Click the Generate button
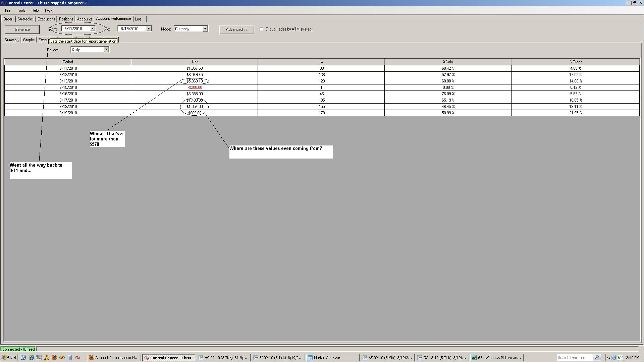The image size is (644, 362). click(x=22, y=29)
